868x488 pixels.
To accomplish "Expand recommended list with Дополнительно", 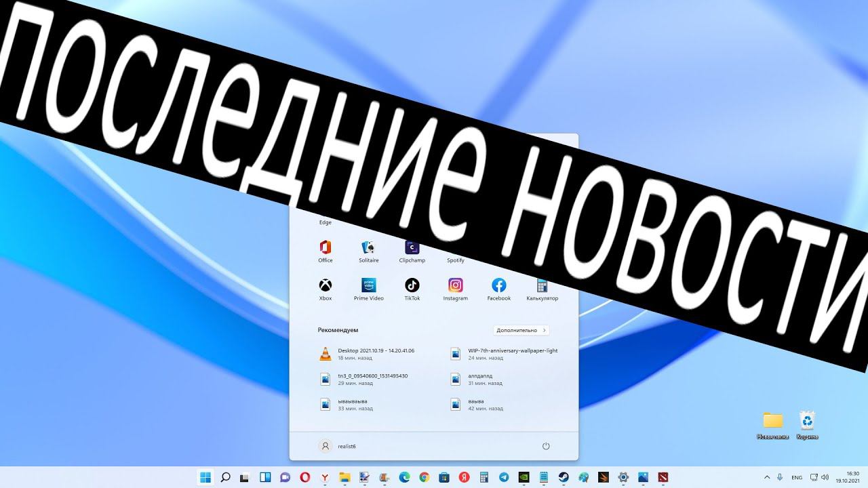I will pyautogui.click(x=521, y=330).
